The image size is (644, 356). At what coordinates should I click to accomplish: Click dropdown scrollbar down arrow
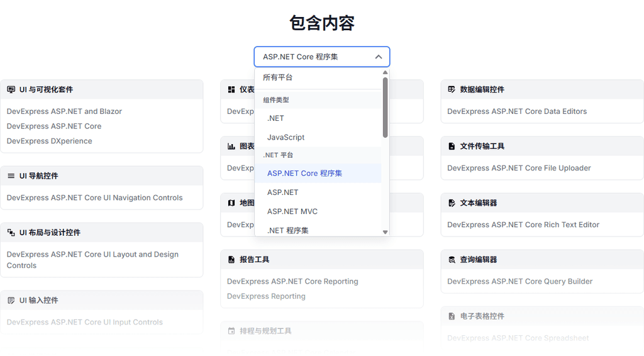(385, 232)
